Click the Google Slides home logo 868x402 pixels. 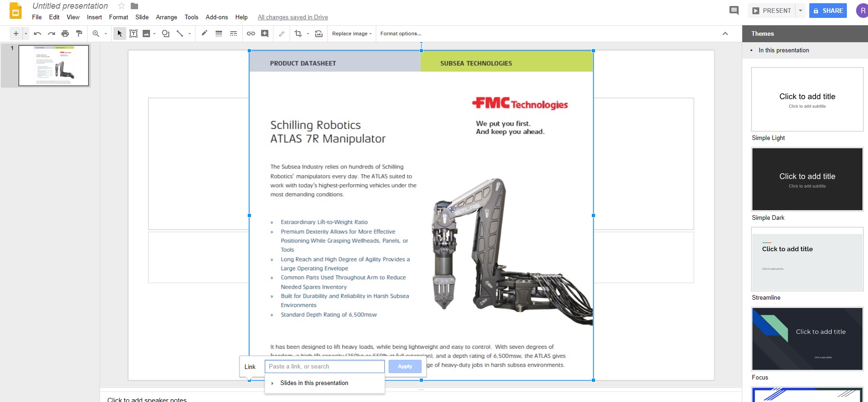[16, 11]
